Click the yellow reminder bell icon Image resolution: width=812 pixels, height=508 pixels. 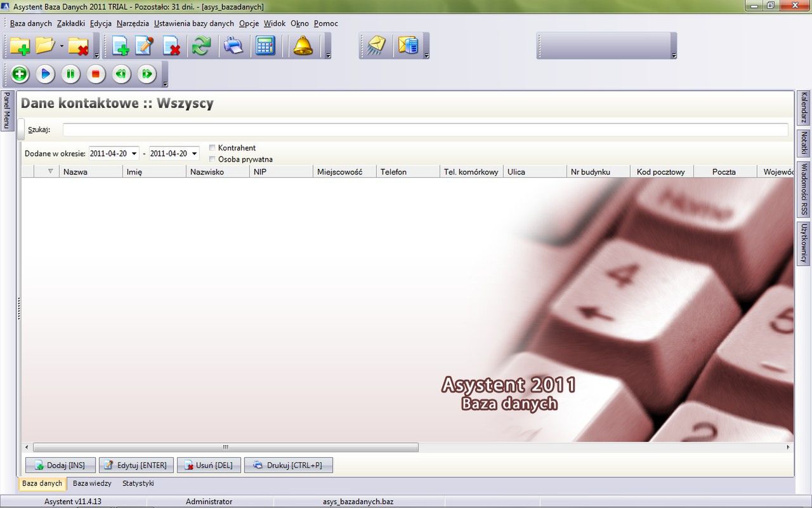coord(303,46)
